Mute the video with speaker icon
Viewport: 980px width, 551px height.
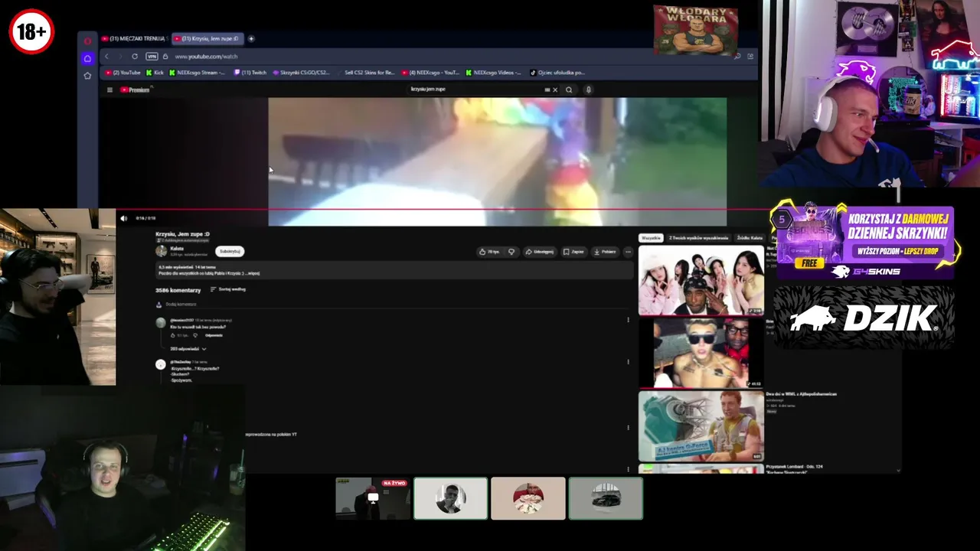[x=124, y=218]
